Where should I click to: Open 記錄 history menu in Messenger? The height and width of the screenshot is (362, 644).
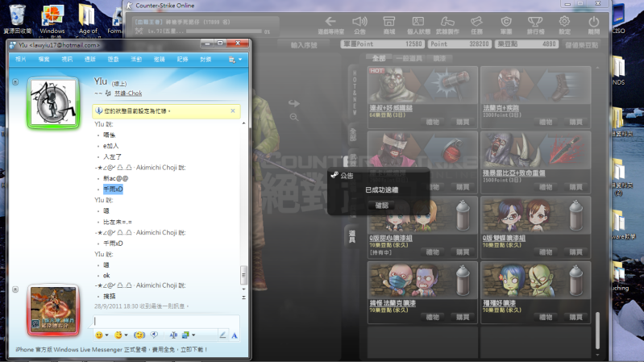point(182,60)
